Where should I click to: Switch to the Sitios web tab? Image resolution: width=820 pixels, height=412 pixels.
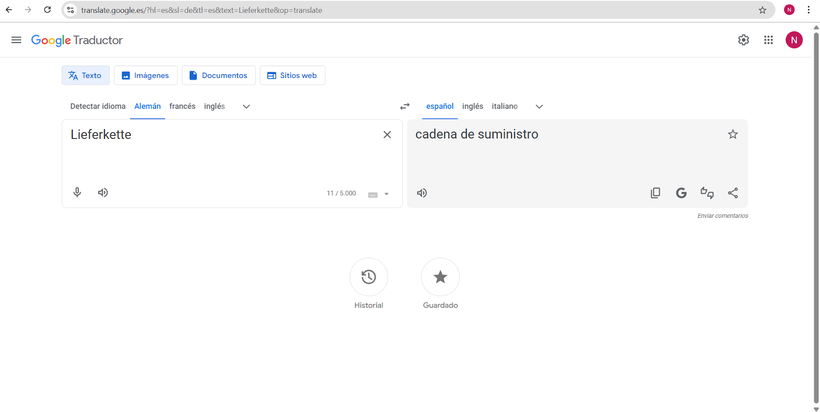292,75
